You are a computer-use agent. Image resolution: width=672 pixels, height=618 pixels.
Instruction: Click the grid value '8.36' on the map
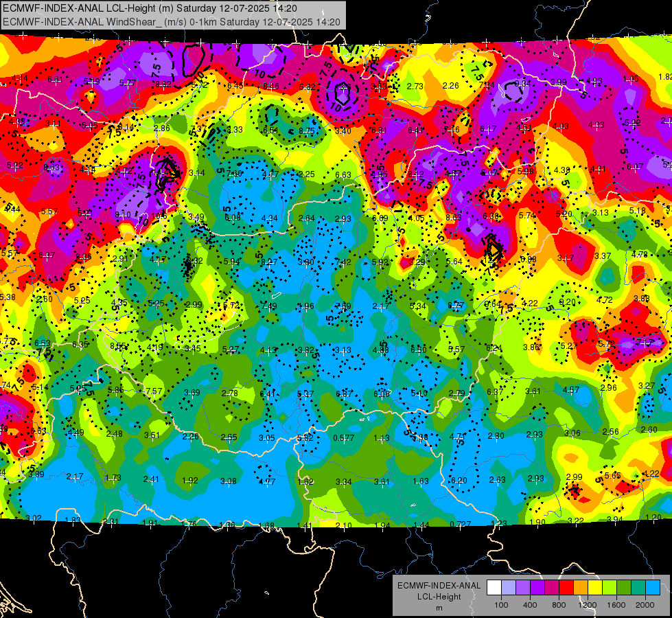(x=84, y=257)
